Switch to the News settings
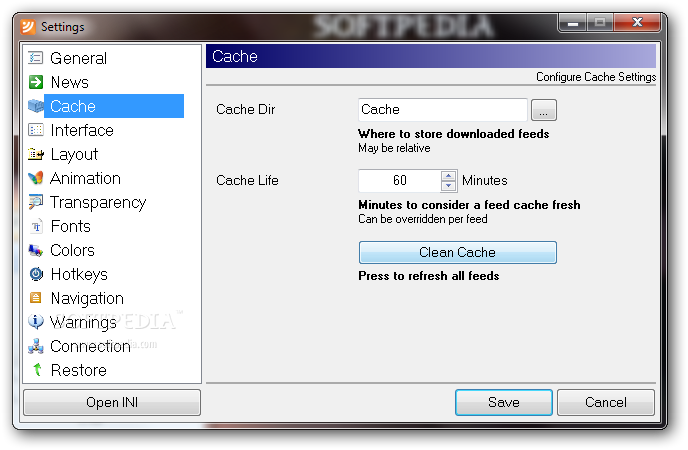 point(70,82)
